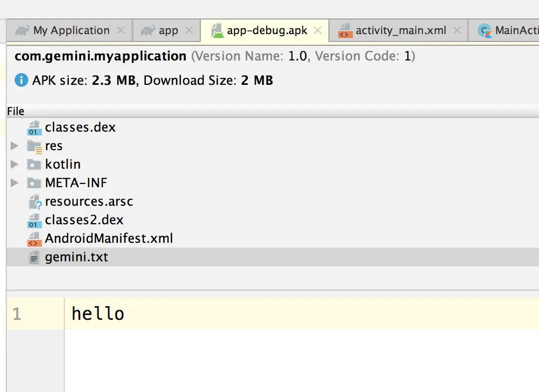
Task: Click the blue APK size info icon
Action: point(21,80)
